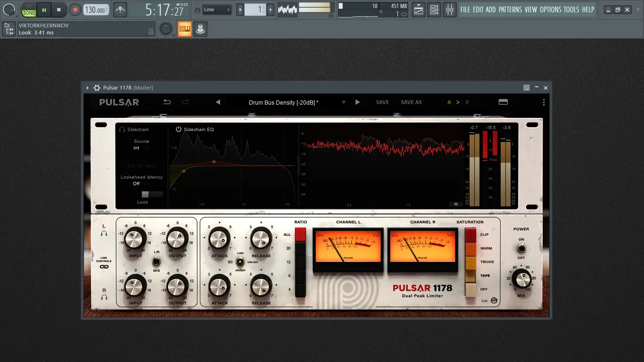Open the TOOLS menu
This screenshot has height=362, width=644.
(571, 9)
